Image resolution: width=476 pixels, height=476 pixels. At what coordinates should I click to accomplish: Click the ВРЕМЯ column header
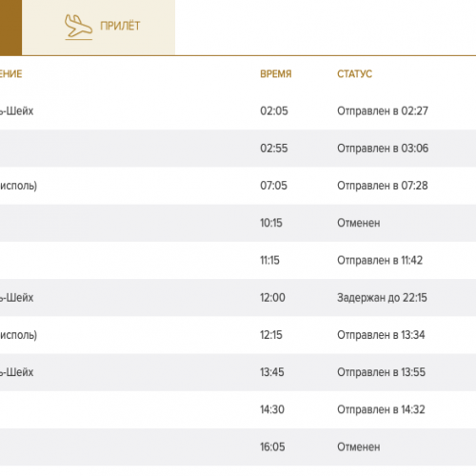[276, 74]
